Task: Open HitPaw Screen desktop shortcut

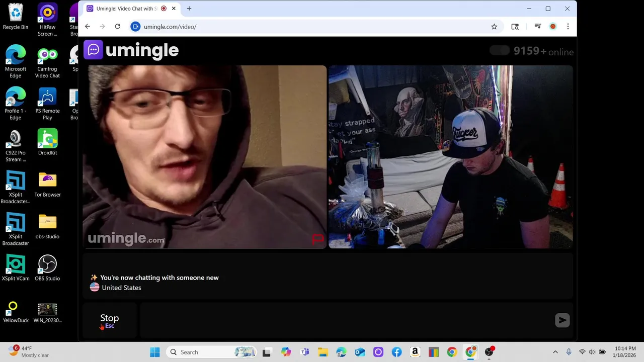Action: pos(47,20)
